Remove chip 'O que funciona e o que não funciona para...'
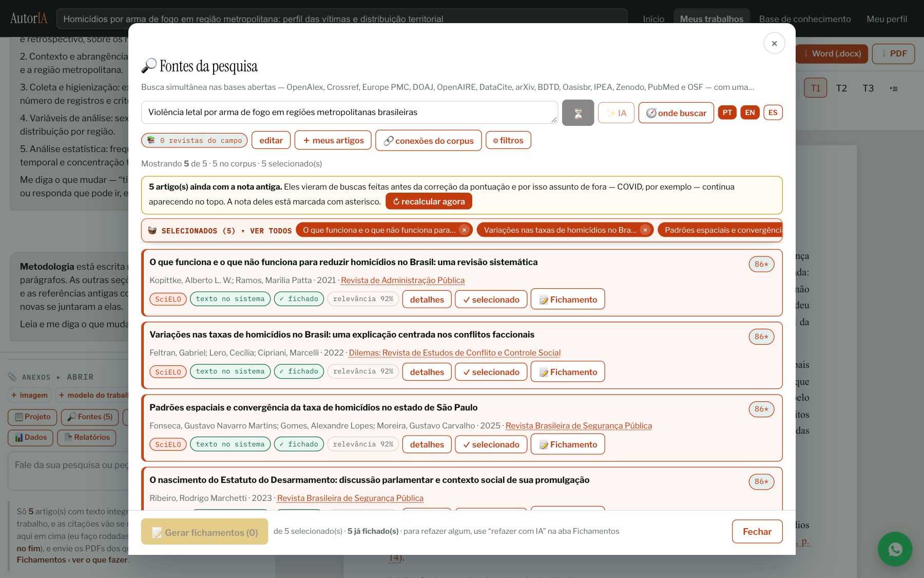This screenshot has width=924, height=578. (x=464, y=230)
